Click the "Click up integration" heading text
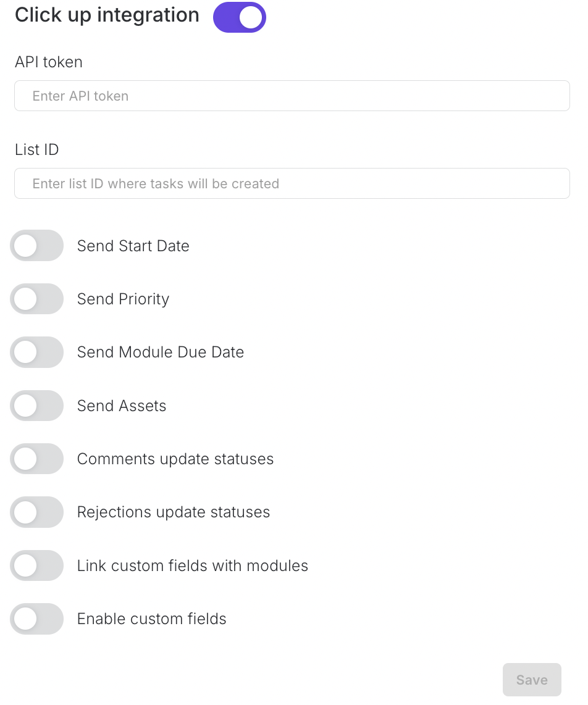Viewport: 588px width, 705px height. tap(107, 15)
